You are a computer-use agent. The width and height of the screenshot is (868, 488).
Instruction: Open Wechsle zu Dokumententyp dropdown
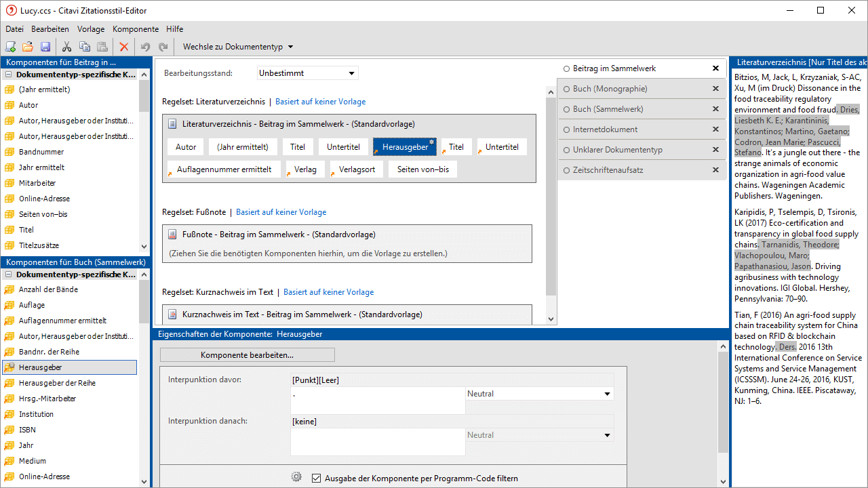[237, 47]
